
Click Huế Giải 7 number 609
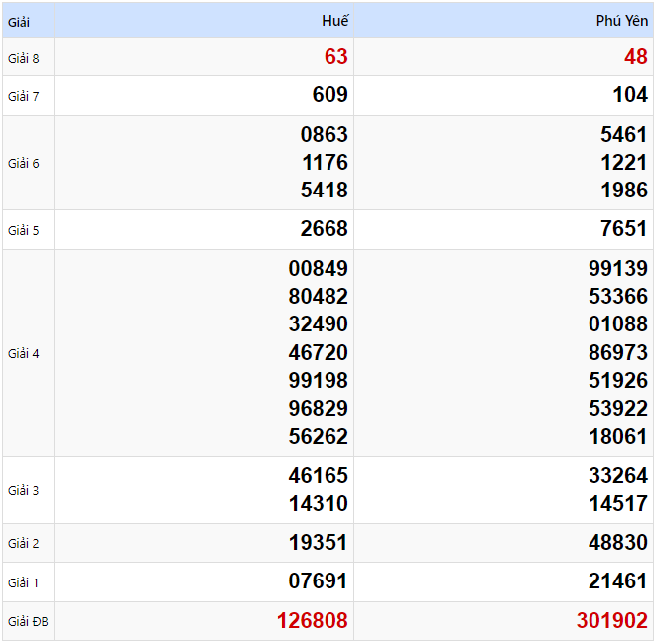(x=329, y=95)
